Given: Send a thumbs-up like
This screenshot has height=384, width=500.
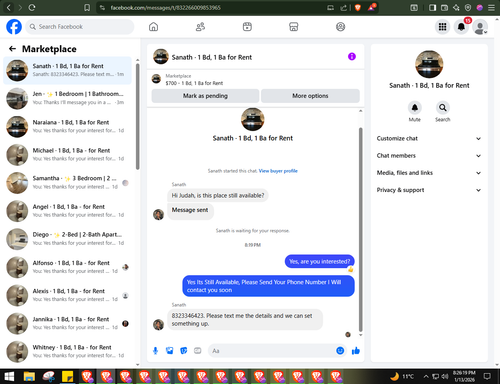Looking at the screenshot, I should click(x=356, y=351).
